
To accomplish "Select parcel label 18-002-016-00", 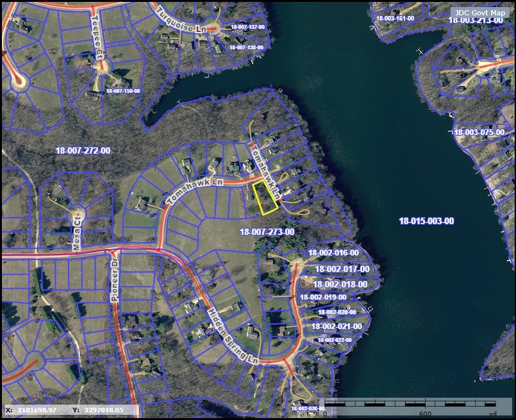I will tap(333, 253).
